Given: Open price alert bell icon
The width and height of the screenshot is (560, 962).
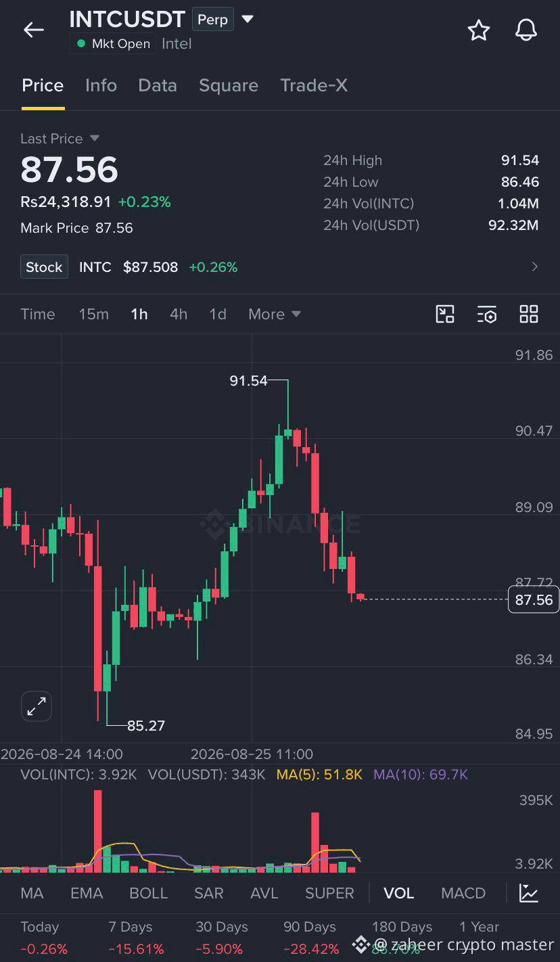Looking at the screenshot, I should click(x=526, y=30).
